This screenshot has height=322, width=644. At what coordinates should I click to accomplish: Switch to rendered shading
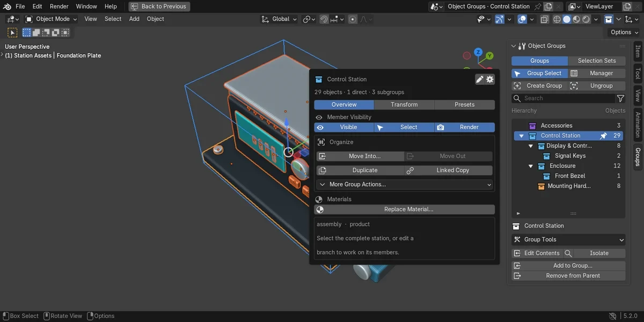click(586, 19)
